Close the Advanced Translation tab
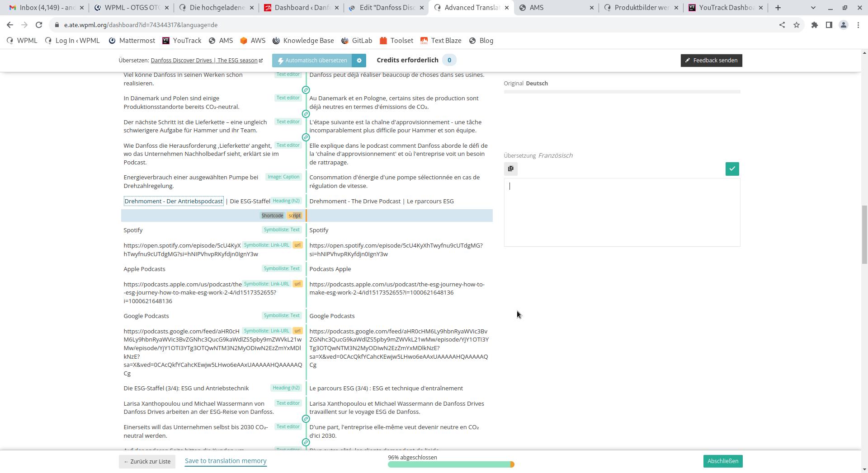The image size is (868, 473). click(x=506, y=8)
